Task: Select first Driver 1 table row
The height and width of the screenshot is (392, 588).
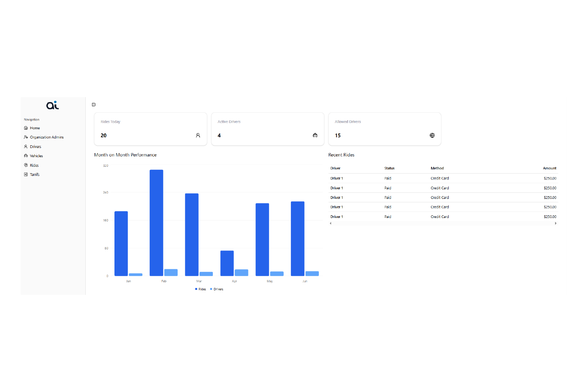Action: tap(443, 179)
